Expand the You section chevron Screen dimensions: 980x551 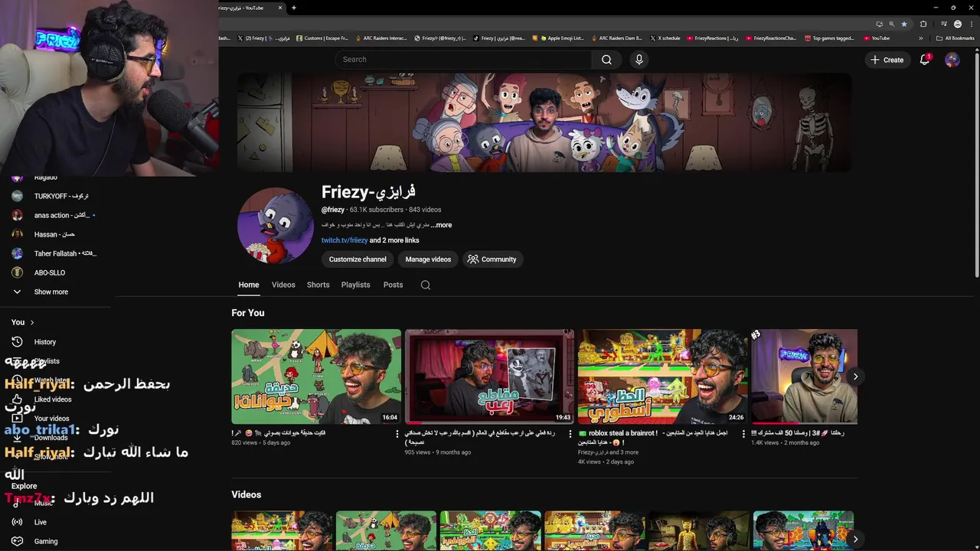click(x=32, y=322)
